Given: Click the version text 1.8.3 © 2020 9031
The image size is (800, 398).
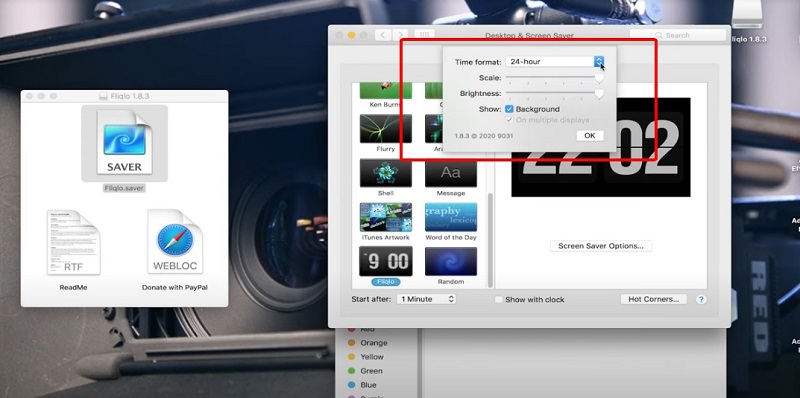Looking at the screenshot, I should [484, 136].
